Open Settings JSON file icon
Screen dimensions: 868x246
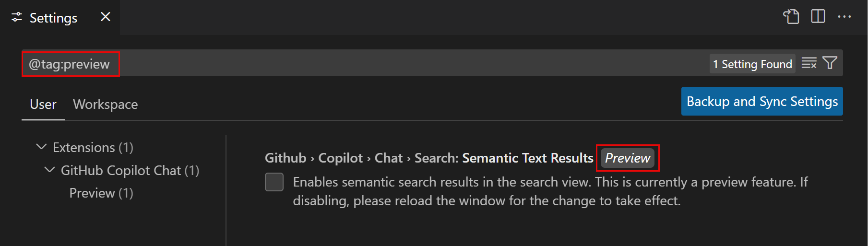pos(791,16)
